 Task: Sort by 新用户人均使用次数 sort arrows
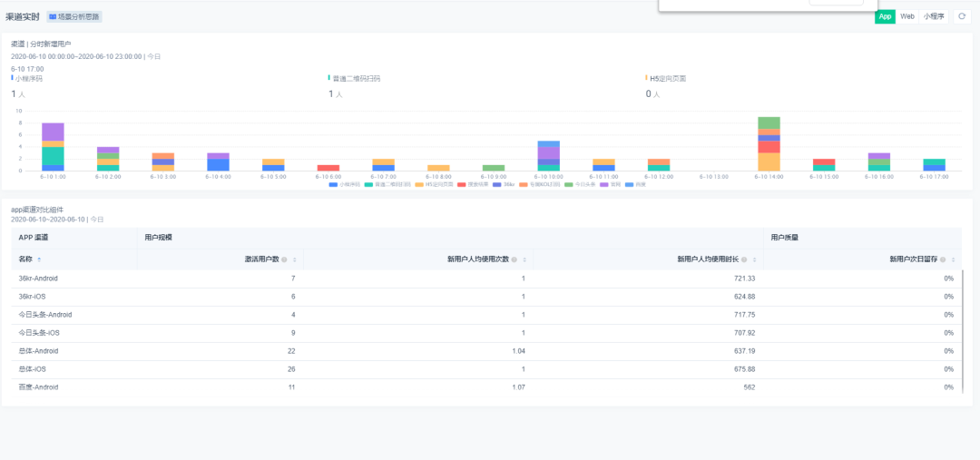(x=524, y=259)
